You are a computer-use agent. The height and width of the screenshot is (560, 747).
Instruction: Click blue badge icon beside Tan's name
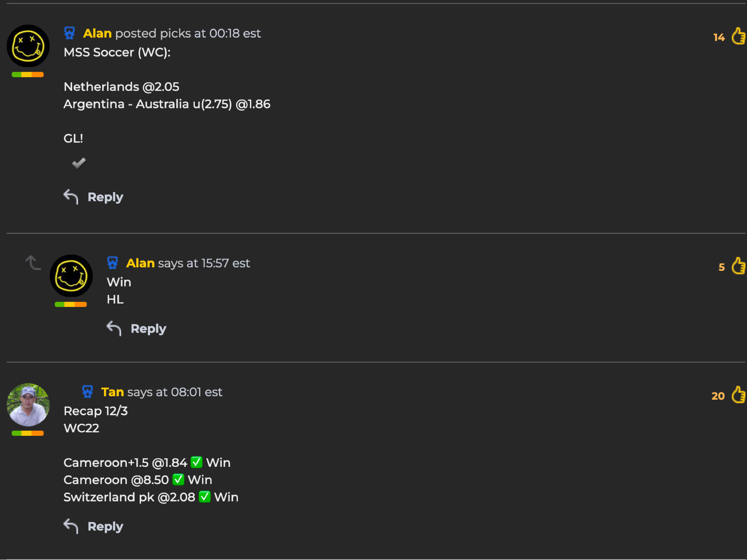88,392
